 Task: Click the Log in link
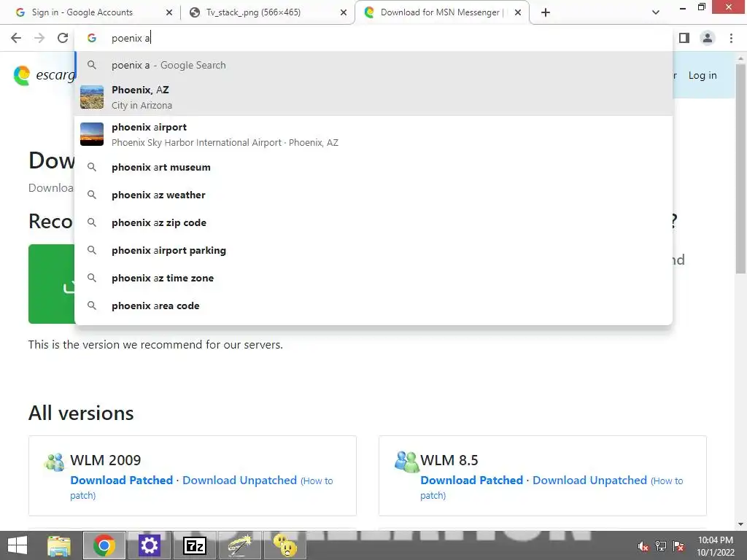point(703,75)
